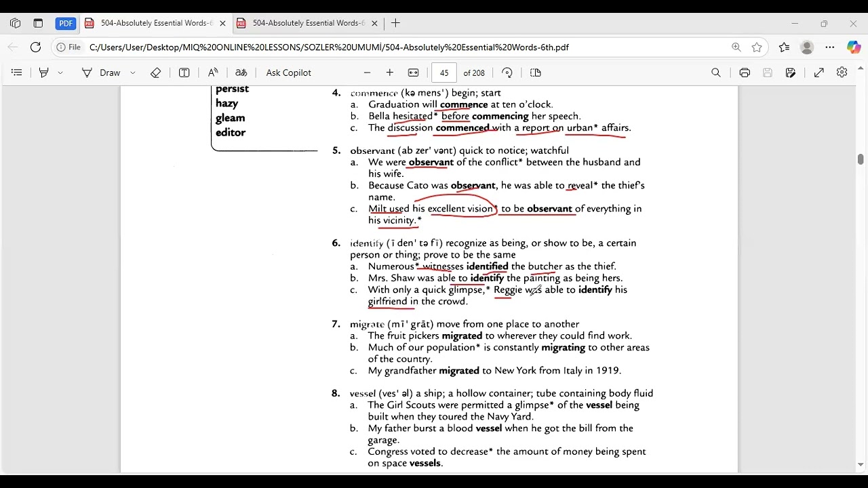Click the scroll up arrow
Viewport: 868px width, 488px height.
tap(861, 68)
